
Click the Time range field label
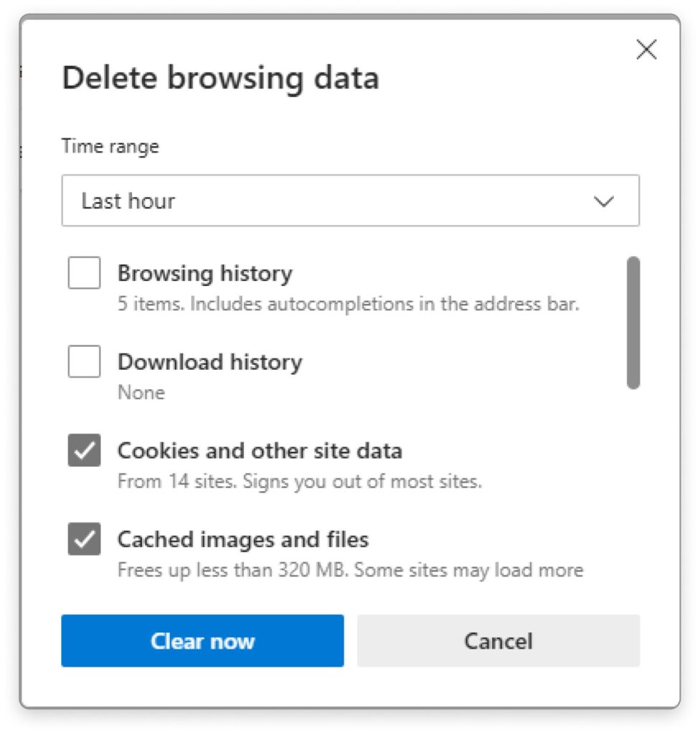pyautogui.click(x=110, y=146)
